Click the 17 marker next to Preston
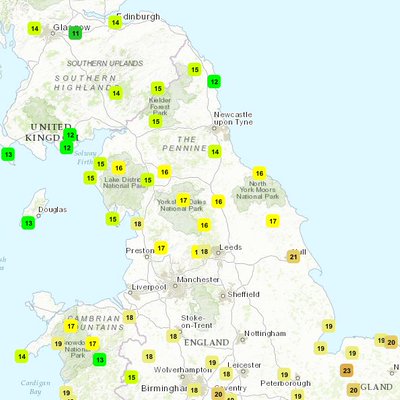The width and height of the screenshot is (400, 400). point(161,248)
